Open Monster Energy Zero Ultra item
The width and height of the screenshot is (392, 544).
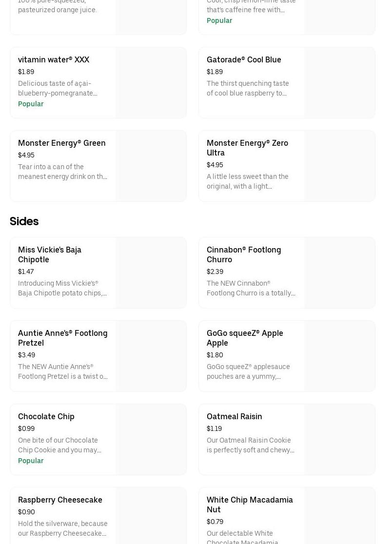coord(247,148)
